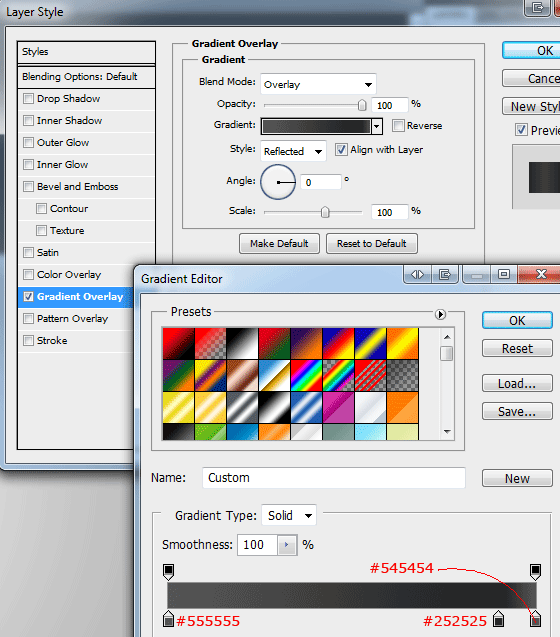The width and height of the screenshot is (560, 637).
Task: Toggle the Preview checkbox
Action: point(521,130)
